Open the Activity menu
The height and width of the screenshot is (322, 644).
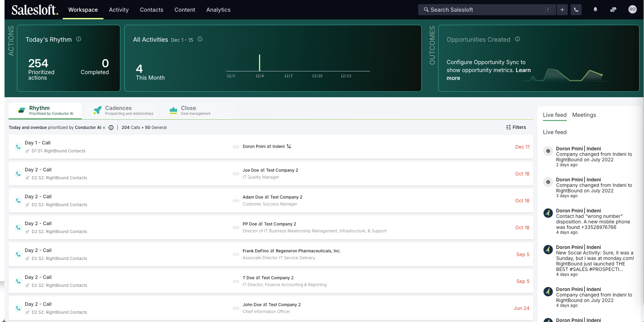(x=119, y=10)
